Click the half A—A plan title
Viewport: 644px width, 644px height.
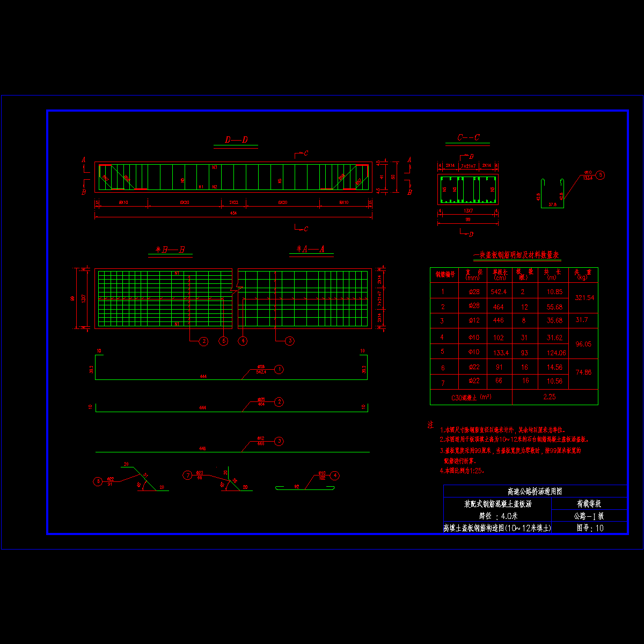coord(311,249)
